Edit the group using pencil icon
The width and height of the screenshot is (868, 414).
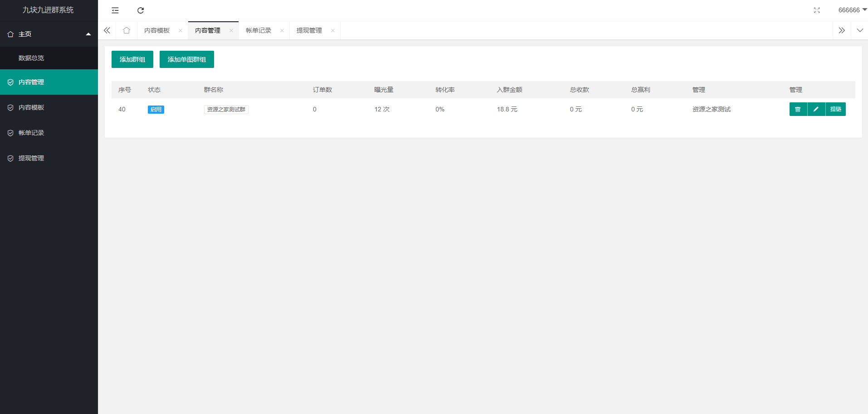tap(816, 109)
